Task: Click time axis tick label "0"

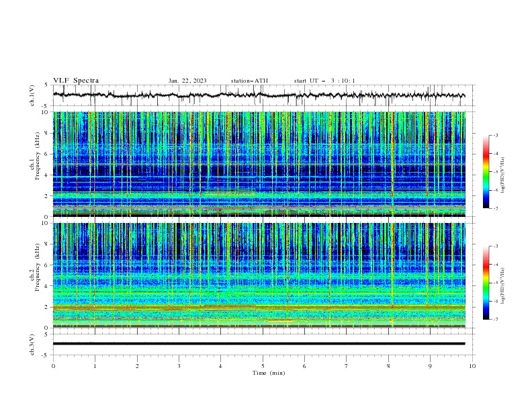Action: pos(53,366)
